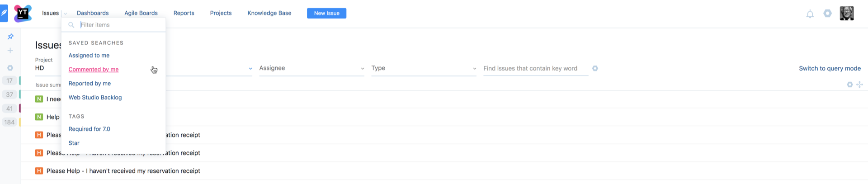The height and width of the screenshot is (184, 868).
Task: Click 'Switch to query mode' link
Action: tap(830, 68)
